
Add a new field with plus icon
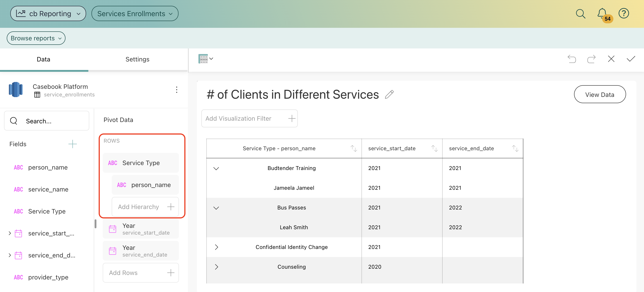coord(72,144)
